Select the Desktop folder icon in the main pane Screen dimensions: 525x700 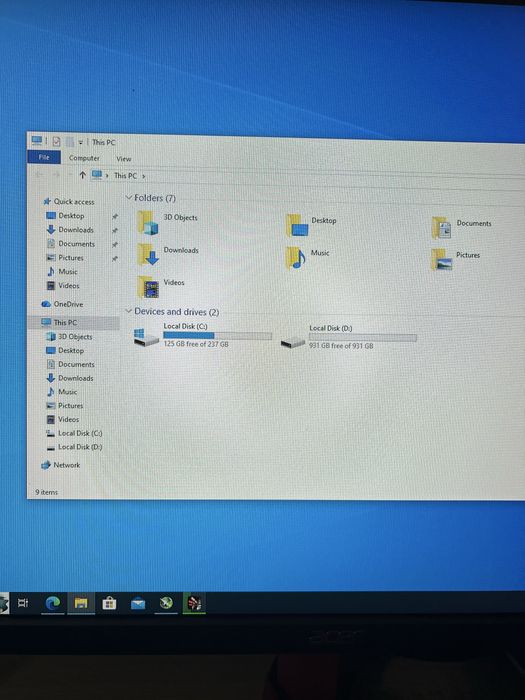click(x=297, y=225)
